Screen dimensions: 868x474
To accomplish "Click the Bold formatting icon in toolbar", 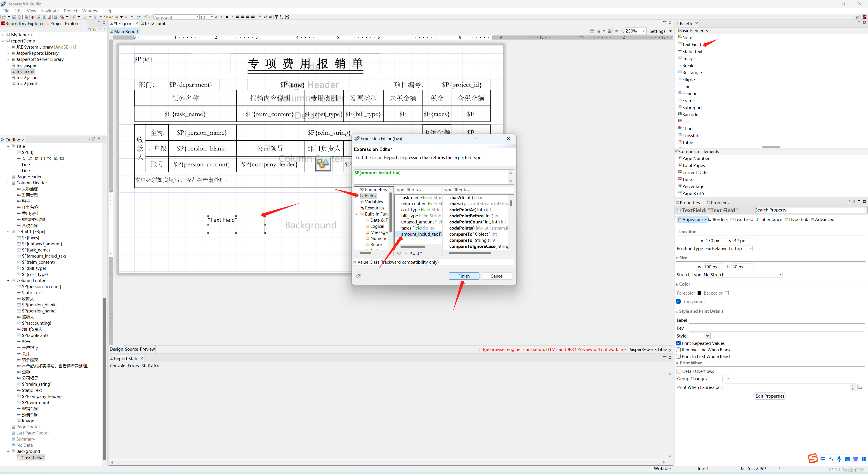I will [x=227, y=17].
